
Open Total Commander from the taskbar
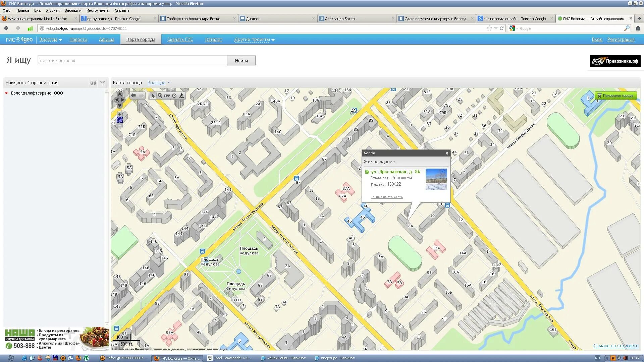click(x=230, y=358)
